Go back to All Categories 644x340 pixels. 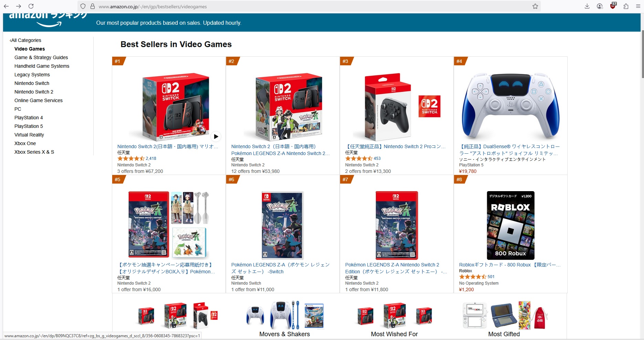25,40
